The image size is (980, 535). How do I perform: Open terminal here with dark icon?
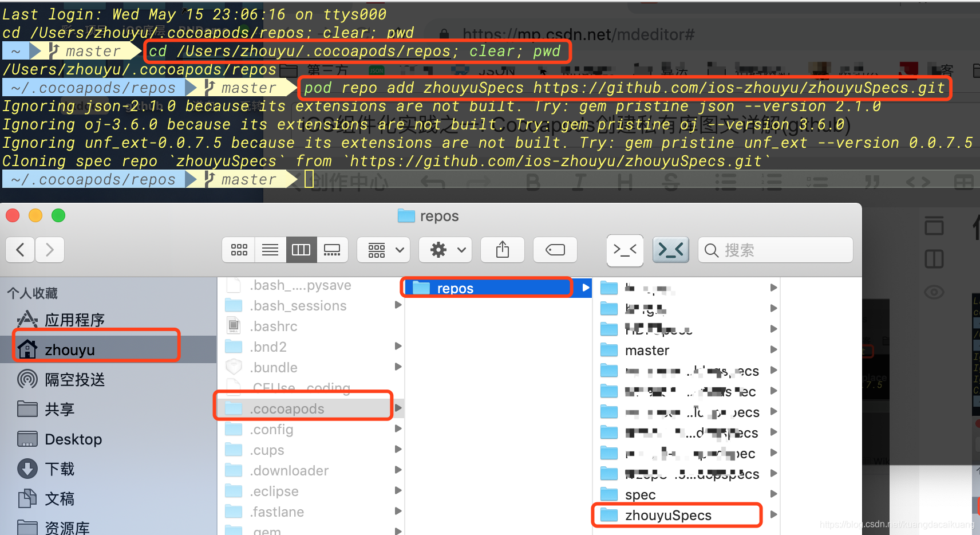(x=671, y=250)
